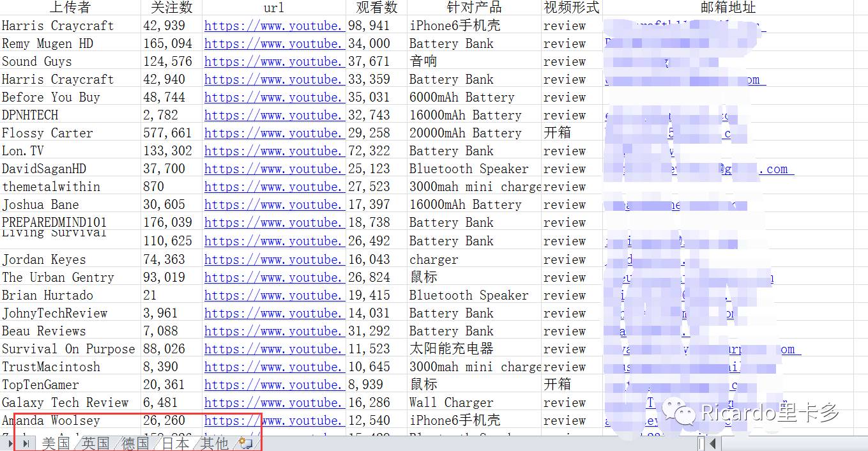Follow DavidSaganHD's YouTube url link
The width and height of the screenshot is (868, 451).
tap(275, 169)
